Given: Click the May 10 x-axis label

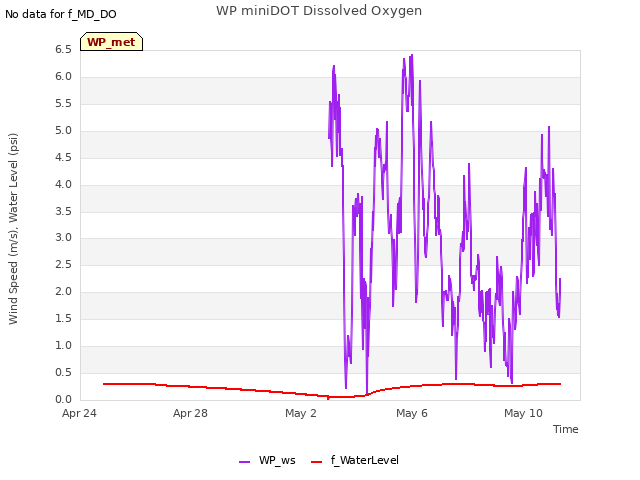Looking at the screenshot, I should click(523, 413).
